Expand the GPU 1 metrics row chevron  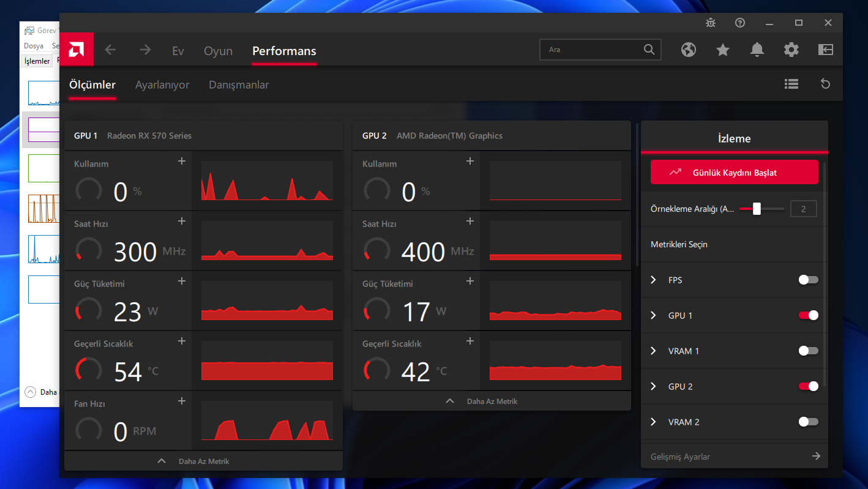click(x=653, y=315)
